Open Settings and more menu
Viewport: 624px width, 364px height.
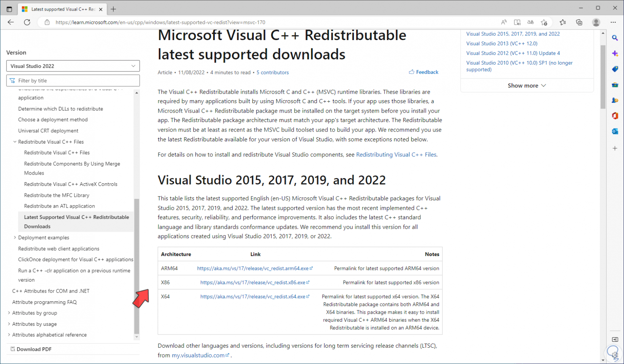pyautogui.click(x=613, y=22)
